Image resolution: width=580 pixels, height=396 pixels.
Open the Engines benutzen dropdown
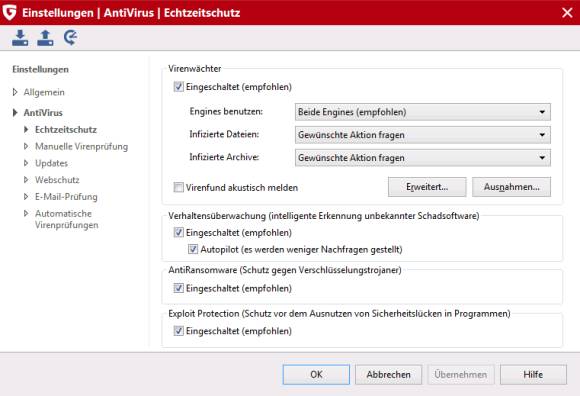pyautogui.click(x=422, y=112)
